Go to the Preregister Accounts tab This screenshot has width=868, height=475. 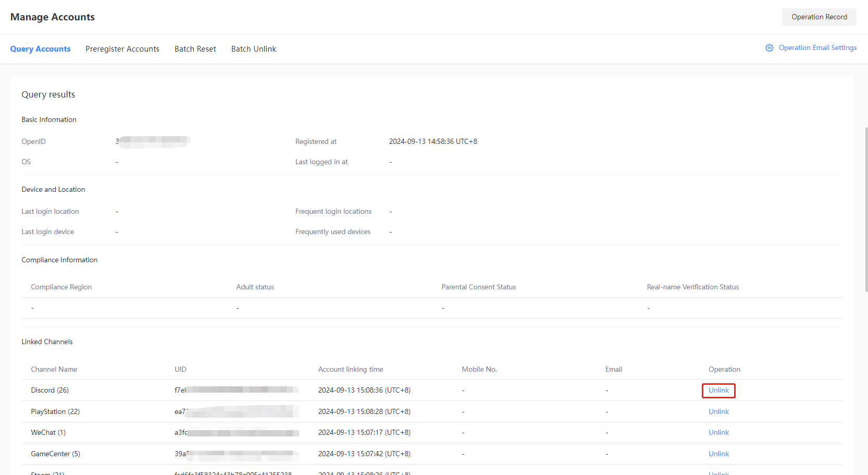(x=122, y=49)
